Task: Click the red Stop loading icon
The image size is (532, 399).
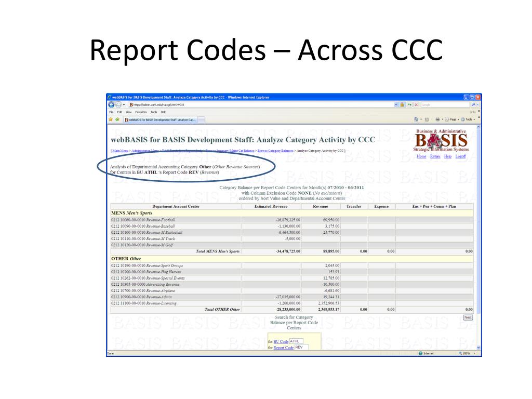Action: (416, 105)
